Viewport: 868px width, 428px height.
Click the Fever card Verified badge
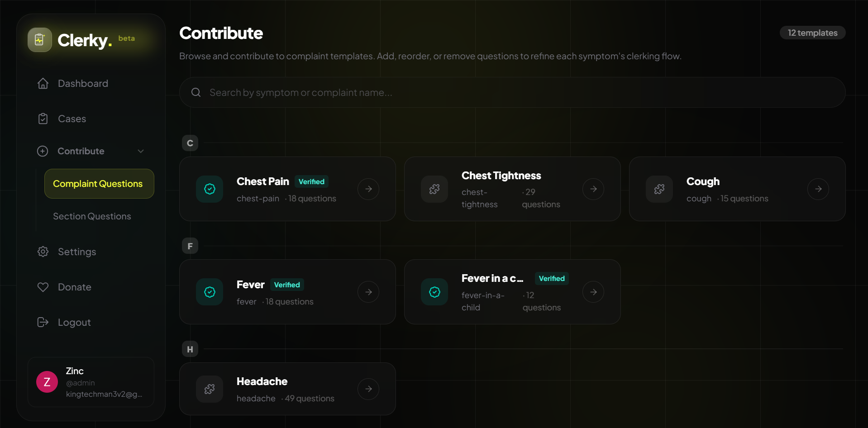(x=287, y=285)
